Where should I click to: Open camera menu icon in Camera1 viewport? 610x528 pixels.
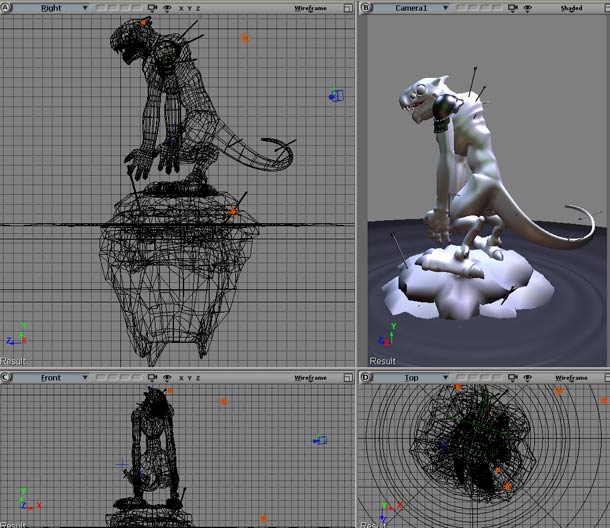coord(513,8)
